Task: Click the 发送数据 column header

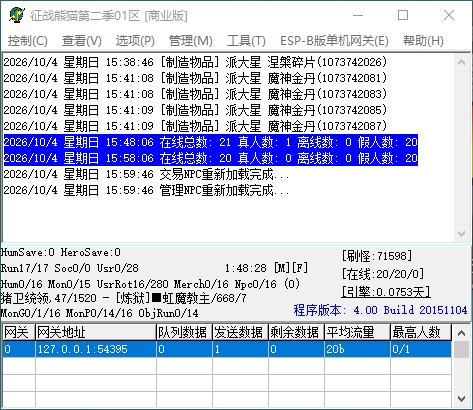Action: (x=240, y=332)
